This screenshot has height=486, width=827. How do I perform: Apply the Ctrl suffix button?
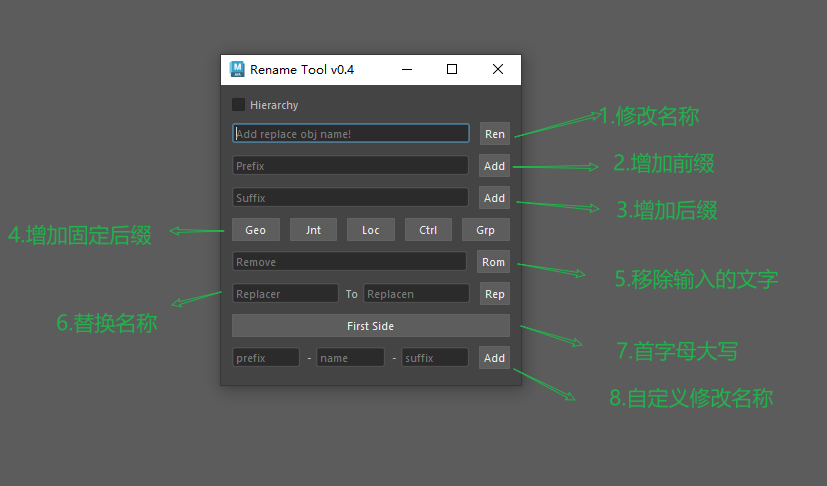tap(428, 230)
